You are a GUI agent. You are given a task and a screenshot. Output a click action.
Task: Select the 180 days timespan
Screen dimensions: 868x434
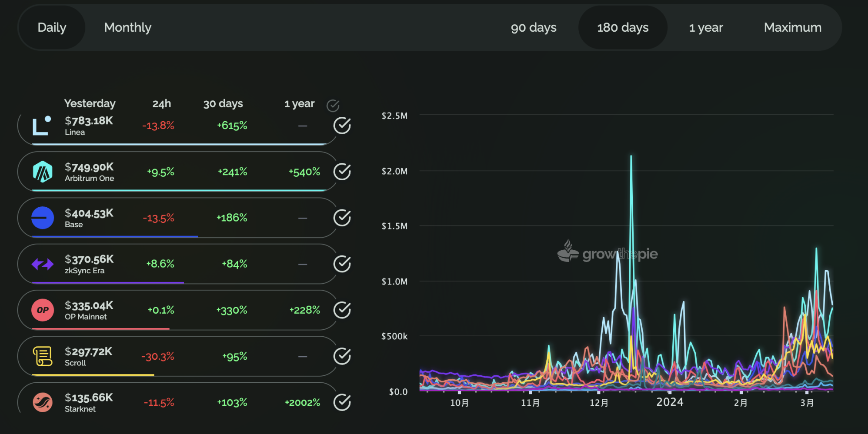[623, 27]
